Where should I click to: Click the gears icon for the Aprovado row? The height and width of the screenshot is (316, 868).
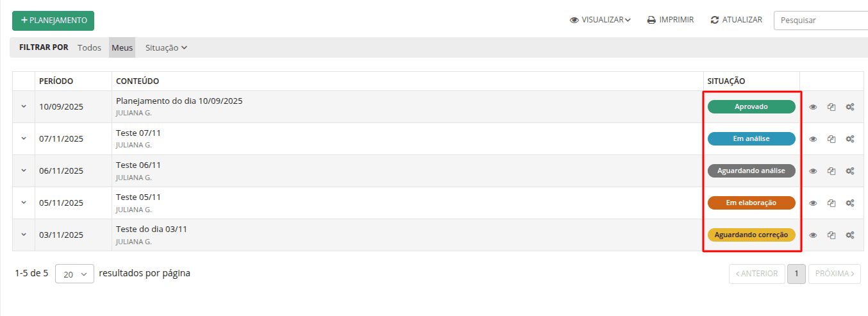[x=850, y=107]
